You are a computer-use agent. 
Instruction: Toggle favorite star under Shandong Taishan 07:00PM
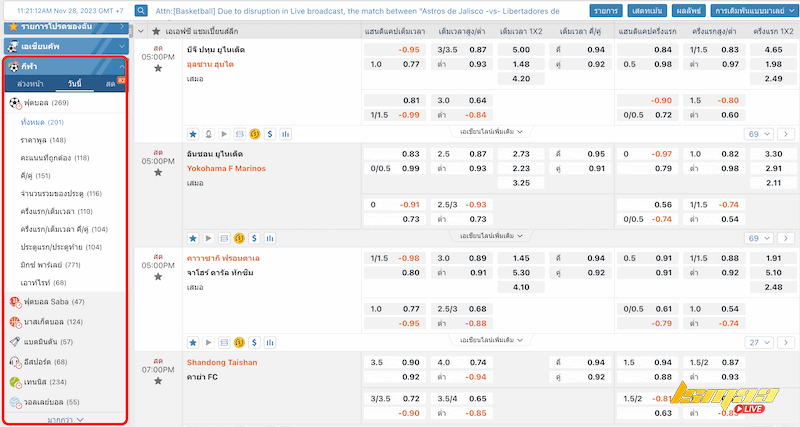pos(158,381)
